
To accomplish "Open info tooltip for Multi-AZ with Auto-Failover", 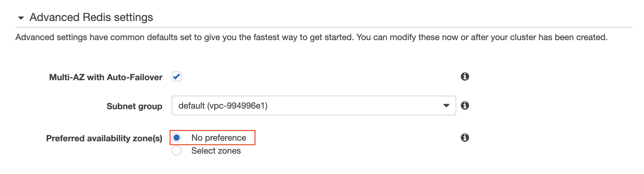I will pyautogui.click(x=465, y=77).
